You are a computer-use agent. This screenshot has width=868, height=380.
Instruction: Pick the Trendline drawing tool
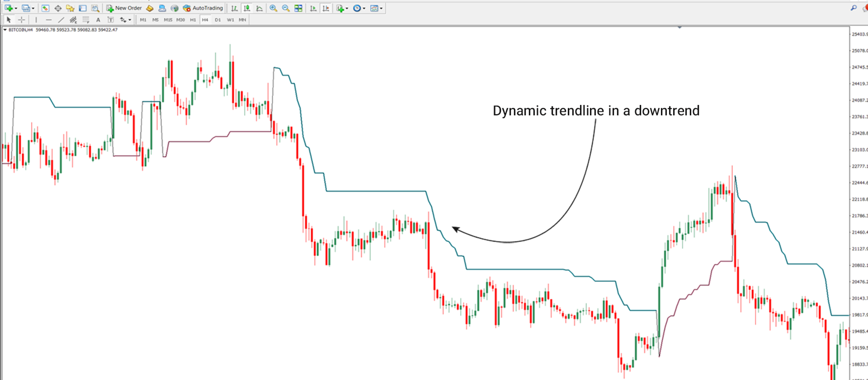point(61,20)
